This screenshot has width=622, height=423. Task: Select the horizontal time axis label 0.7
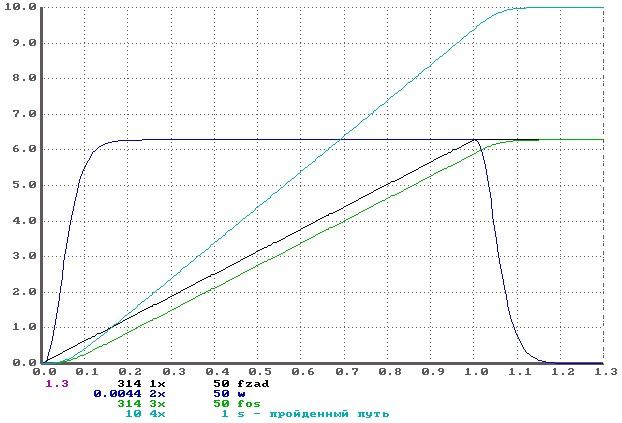click(347, 372)
